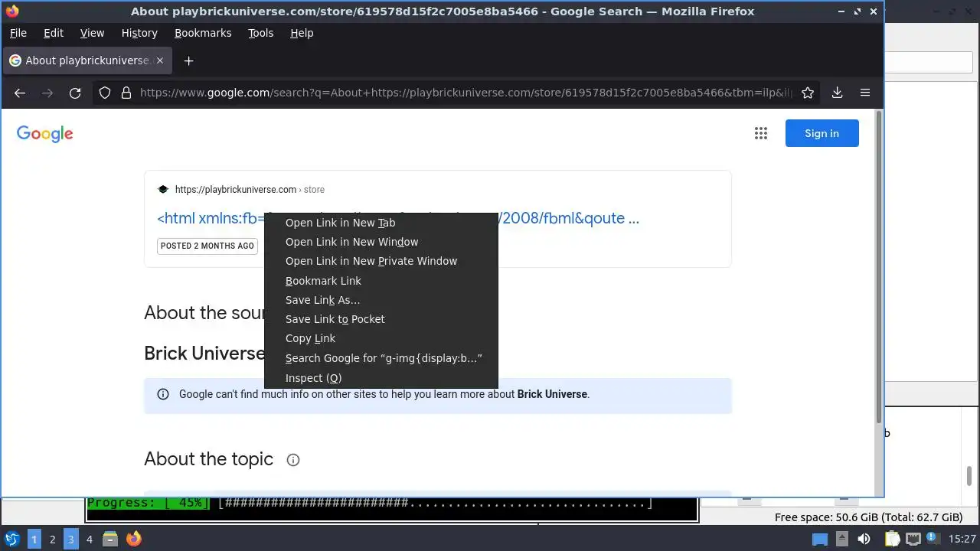
Task: Click the URL address field
Action: [x=465, y=93]
